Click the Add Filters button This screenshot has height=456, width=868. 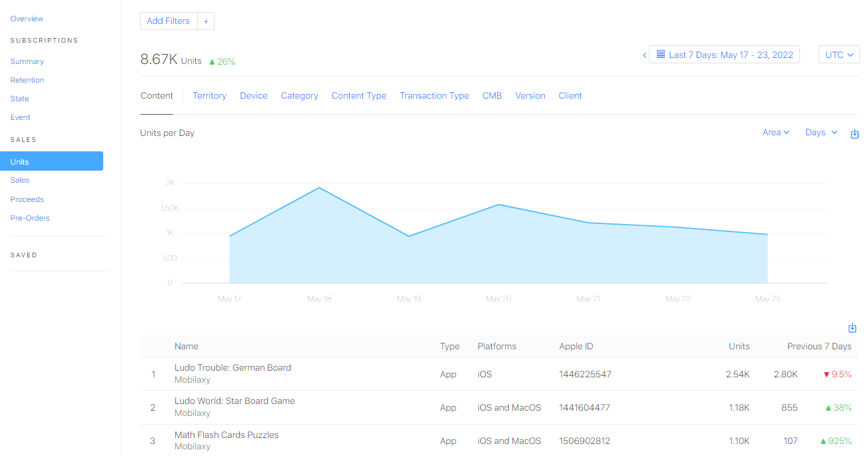(x=169, y=21)
